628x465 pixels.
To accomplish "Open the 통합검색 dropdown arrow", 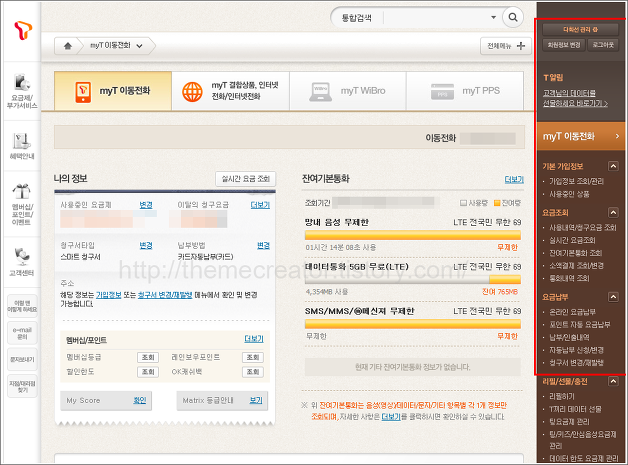I will coord(493,17).
